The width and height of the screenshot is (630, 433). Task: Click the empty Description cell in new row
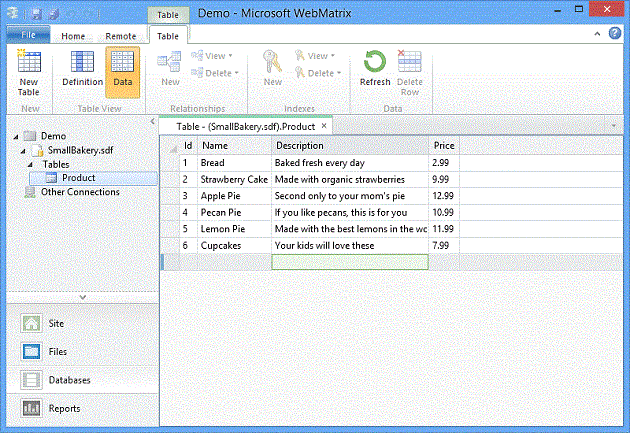pos(349,262)
